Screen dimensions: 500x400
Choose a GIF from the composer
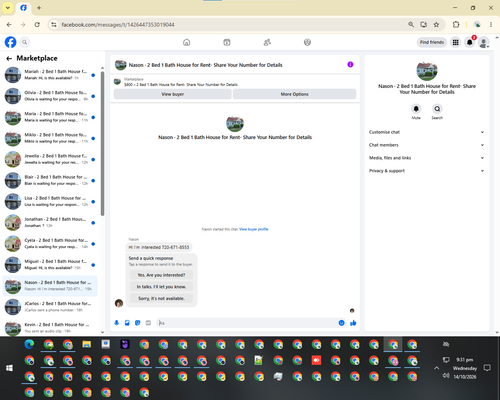(x=148, y=323)
